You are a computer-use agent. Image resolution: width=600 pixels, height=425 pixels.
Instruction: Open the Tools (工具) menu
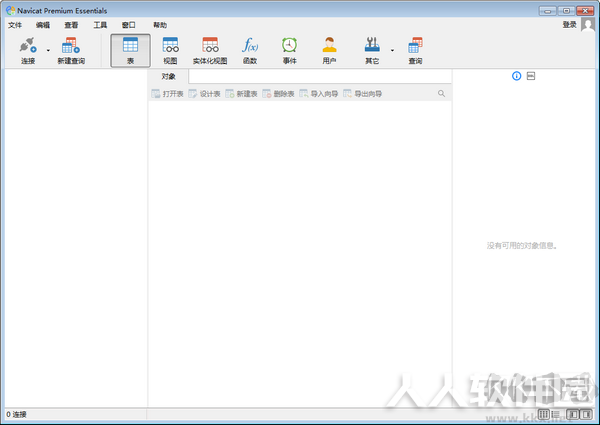coord(100,25)
